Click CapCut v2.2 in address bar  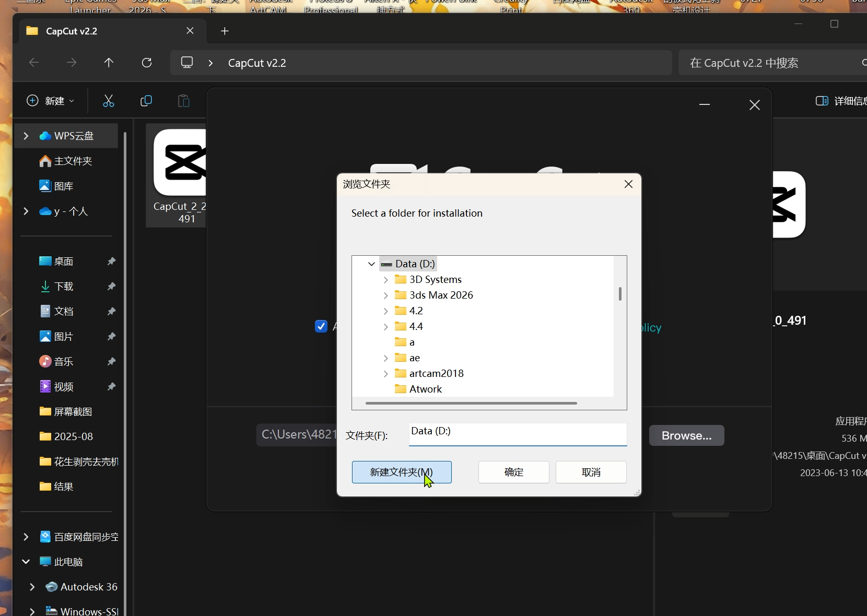[257, 63]
